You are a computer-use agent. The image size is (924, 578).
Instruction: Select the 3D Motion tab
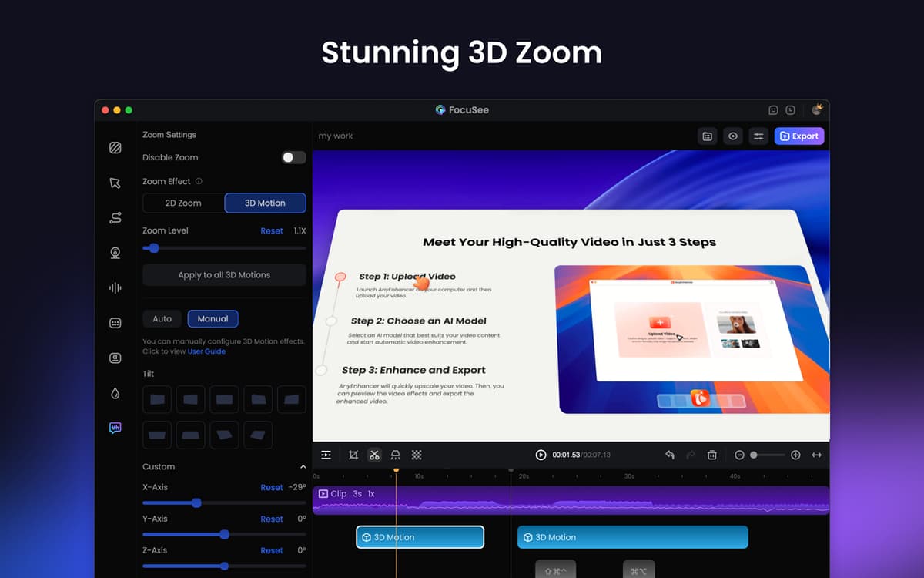point(265,203)
